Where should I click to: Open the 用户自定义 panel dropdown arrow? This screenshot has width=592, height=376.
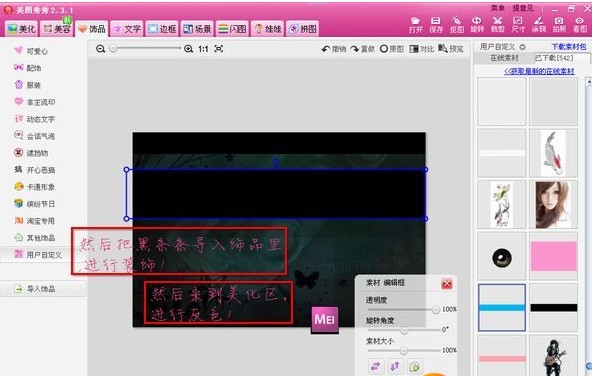[x=523, y=47]
